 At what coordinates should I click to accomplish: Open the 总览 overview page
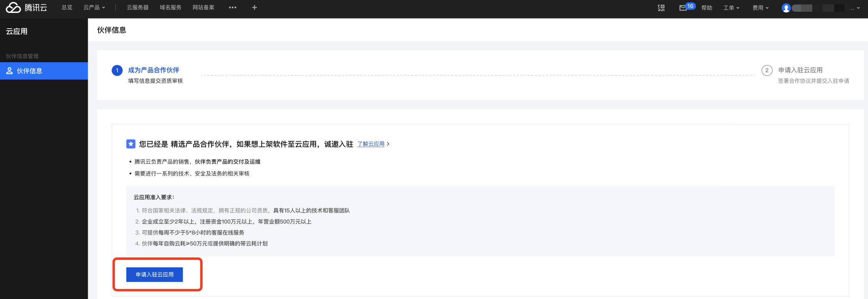pyautogui.click(x=67, y=8)
